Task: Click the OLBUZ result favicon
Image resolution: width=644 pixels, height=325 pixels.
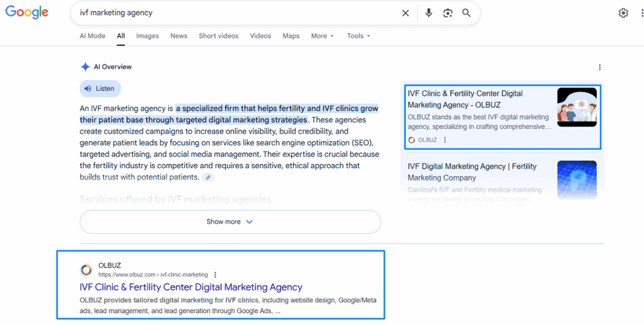Action: pos(86,270)
